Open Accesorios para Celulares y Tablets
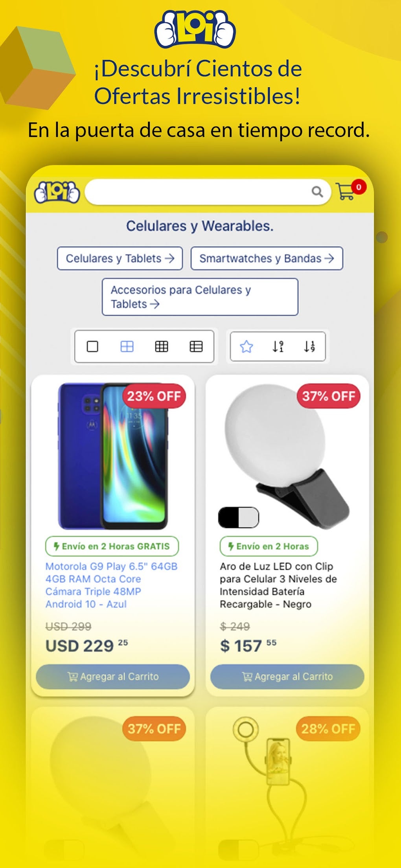Image resolution: width=401 pixels, height=868 pixels. (200, 297)
